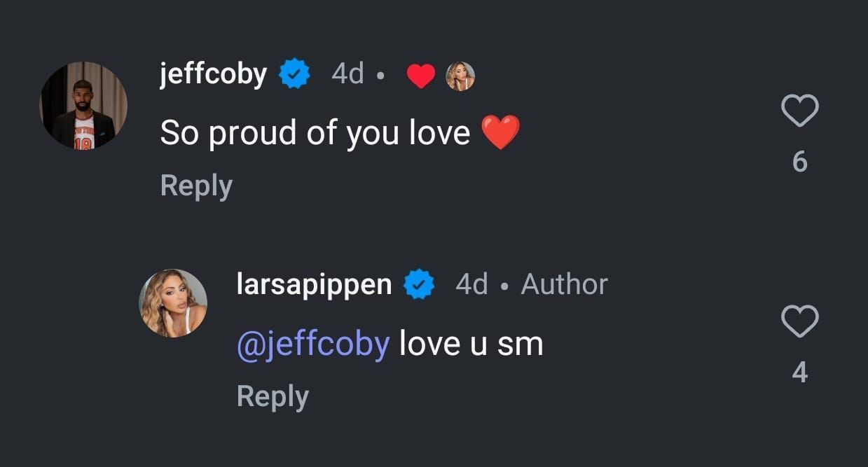
Task: Click the larsapippen username
Action: [x=314, y=284]
